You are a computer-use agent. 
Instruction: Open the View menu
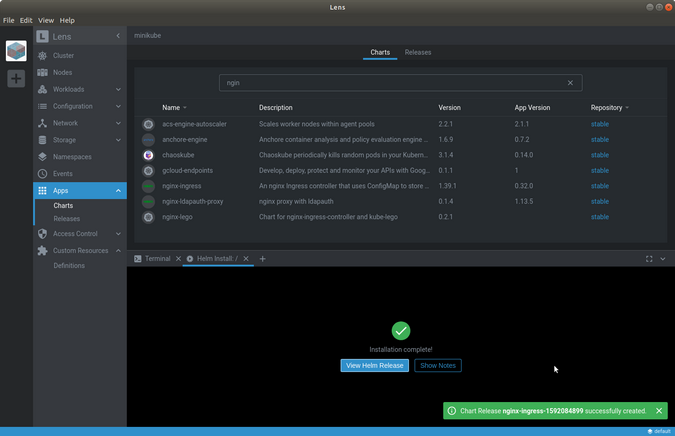[x=46, y=20]
